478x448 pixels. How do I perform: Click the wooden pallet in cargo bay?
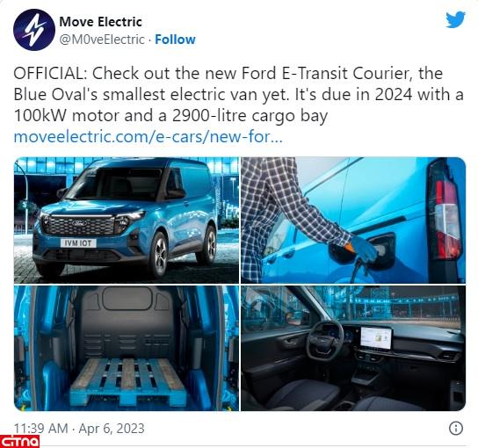(128, 381)
